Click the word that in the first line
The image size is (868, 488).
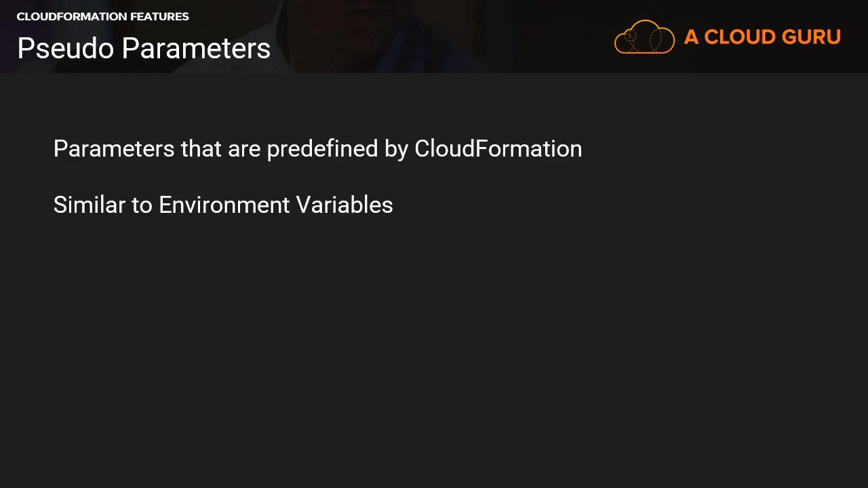[201, 148]
